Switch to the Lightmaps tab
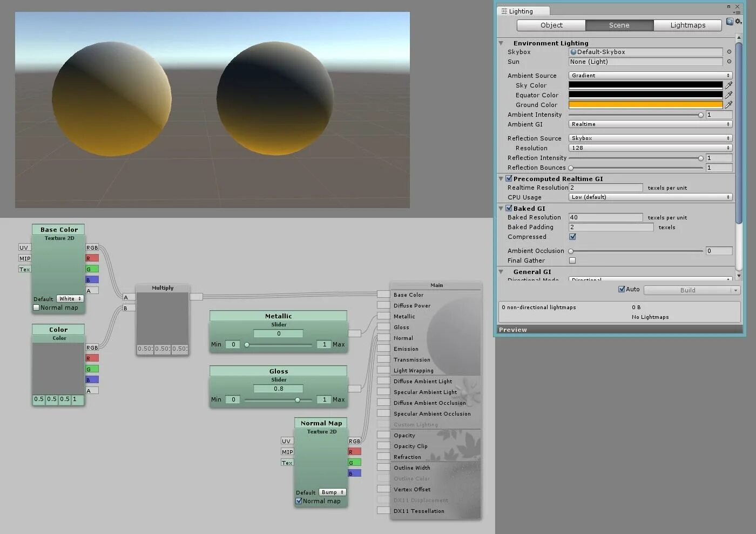Screen dimensions: 756x534 (687, 25)
